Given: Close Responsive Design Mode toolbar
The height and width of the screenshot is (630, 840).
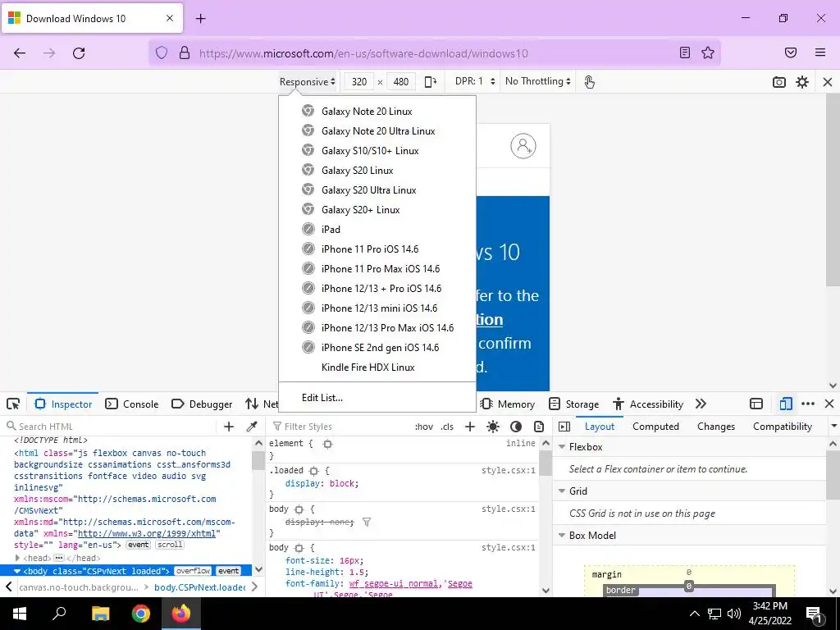Looking at the screenshot, I should click(x=828, y=82).
